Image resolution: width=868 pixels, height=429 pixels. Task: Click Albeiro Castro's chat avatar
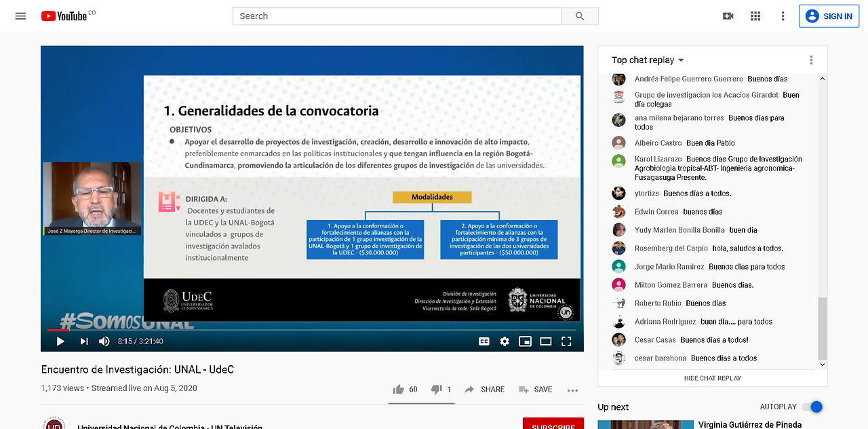[618, 143]
